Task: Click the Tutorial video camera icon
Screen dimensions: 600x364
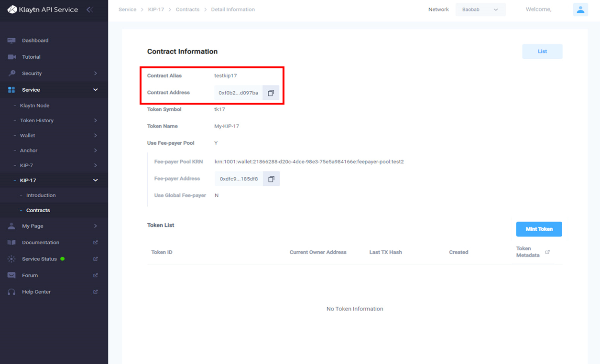Action: 12,57
